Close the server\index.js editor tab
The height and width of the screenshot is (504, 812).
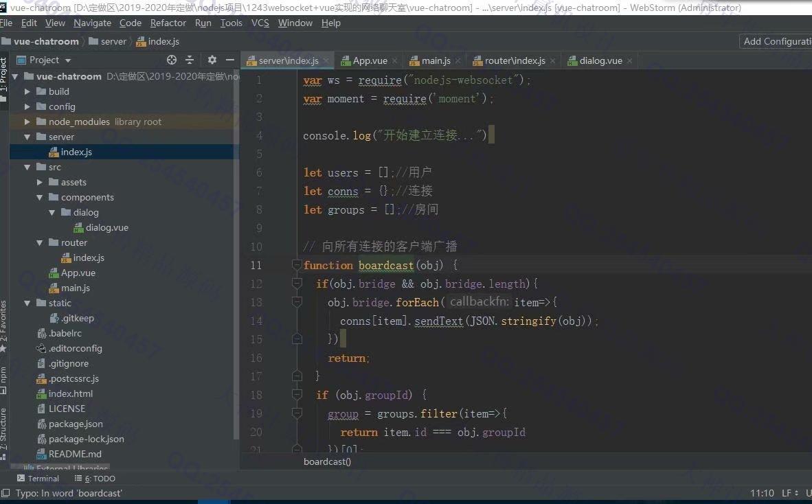click(326, 61)
